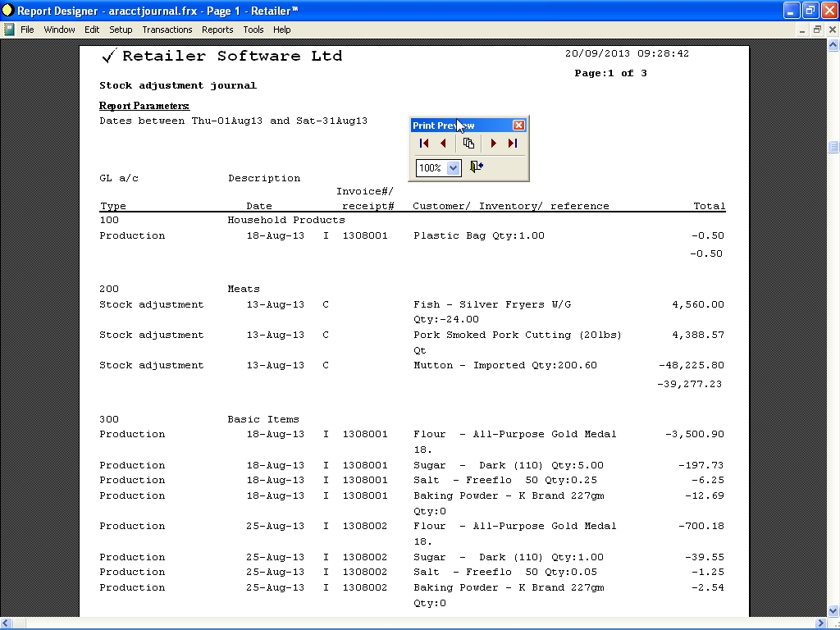Jump to the last page
This screenshot has height=630, width=840.
513,144
